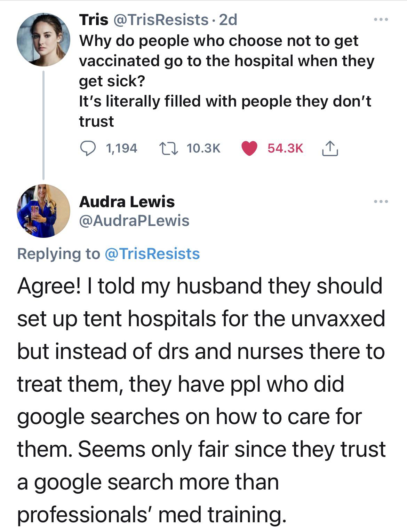Click @TrisResists in the Replying to line
Viewport: 407px width, 532px height.
click(x=152, y=253)
